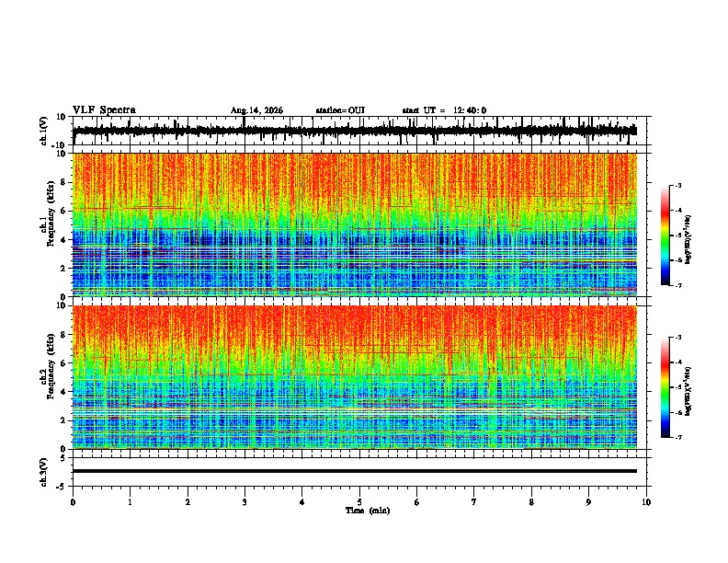Screen dimensions: 728x563
Task: Click the ch.1 voltage waveform trace
Action: pyautogui.click(x=354, y=131)
